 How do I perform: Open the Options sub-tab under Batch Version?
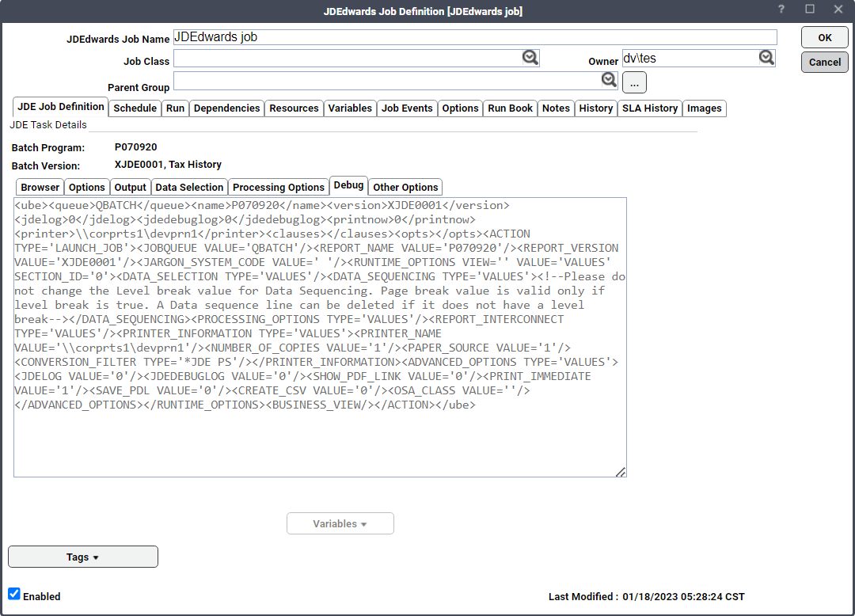coord(87,187)
